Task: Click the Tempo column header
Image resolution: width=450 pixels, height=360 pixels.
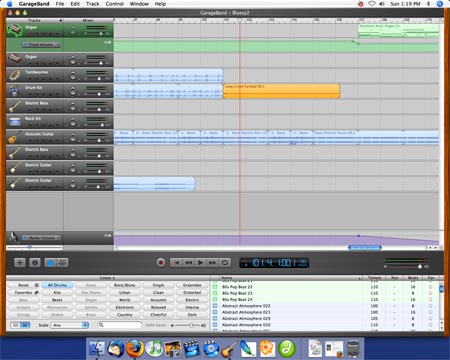Action: click(x=374, y=278)
